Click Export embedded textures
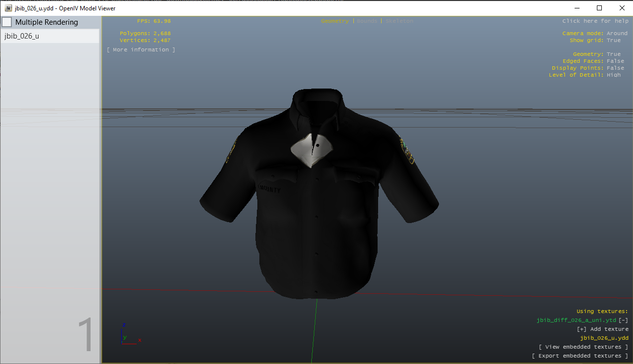Viewport: 633px width, 364px height. tap(580, 356)
